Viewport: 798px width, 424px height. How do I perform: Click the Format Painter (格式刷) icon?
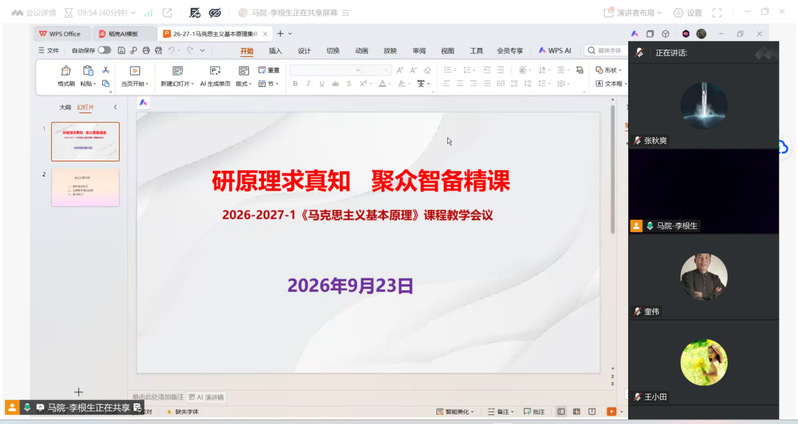point(66,71)
